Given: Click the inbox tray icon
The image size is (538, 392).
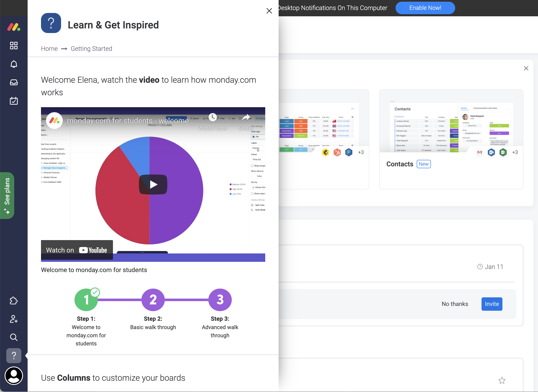Looking at the screenshot, I should (x=13, y=82).
